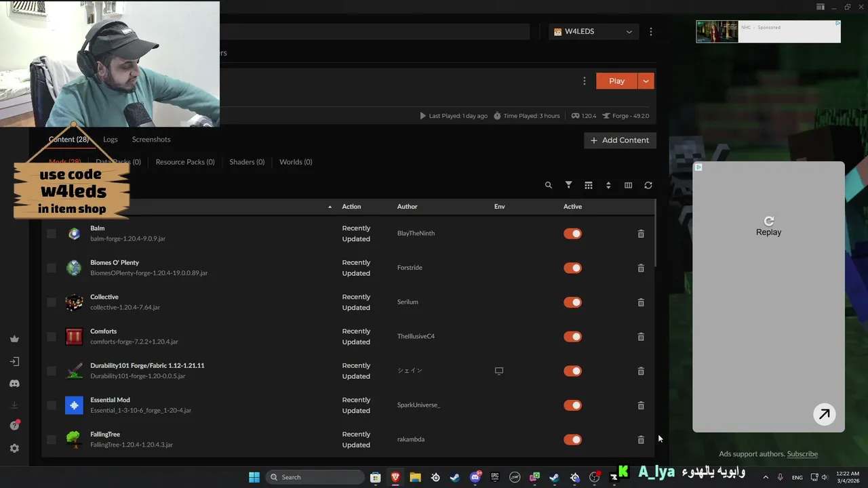Delete the Comforts mod via trash icon
Viewport: 868px width, 488px height.
[x=641, y=337]
